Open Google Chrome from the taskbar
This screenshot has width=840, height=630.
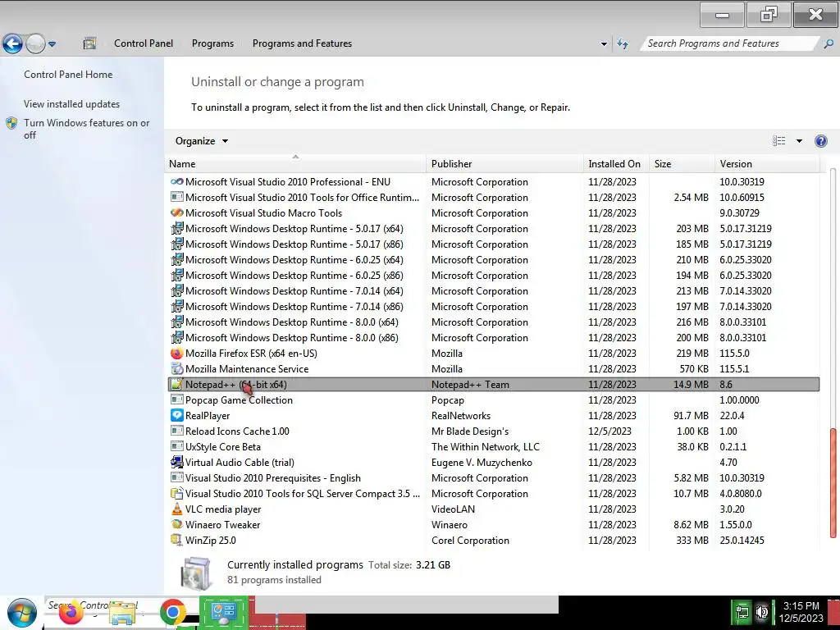coord(172,613)
